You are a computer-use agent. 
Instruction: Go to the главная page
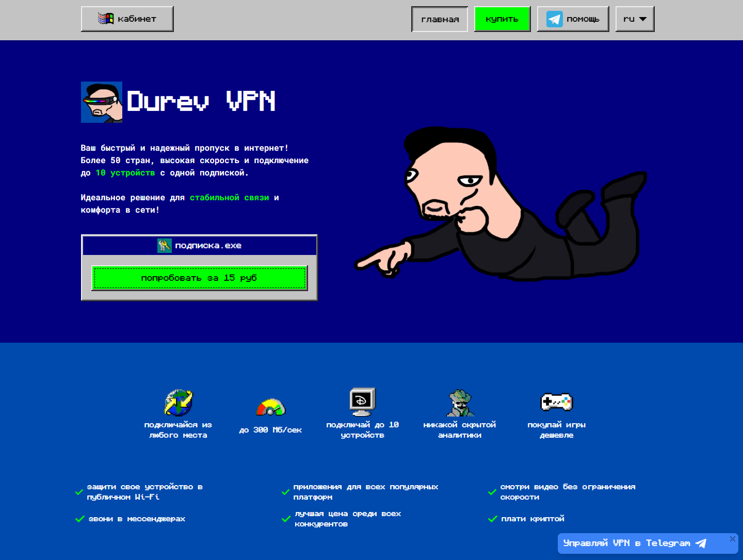coord(440,20)
